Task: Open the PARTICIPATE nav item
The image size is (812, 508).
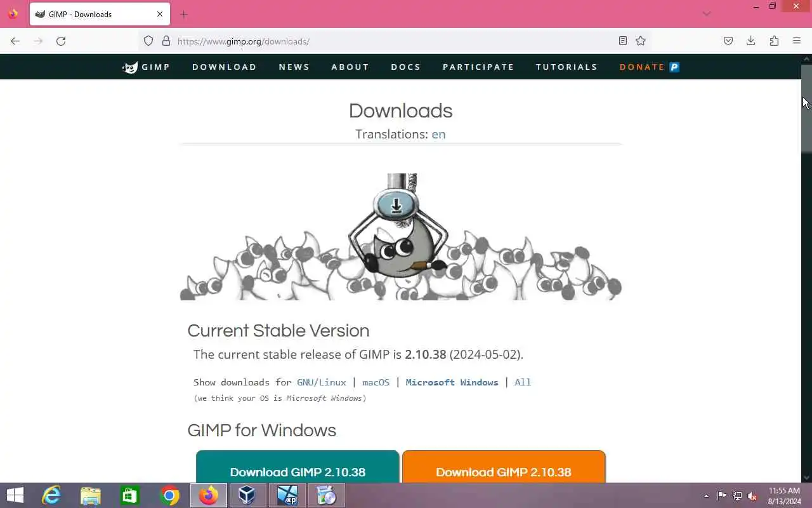Action: [478, 67]
